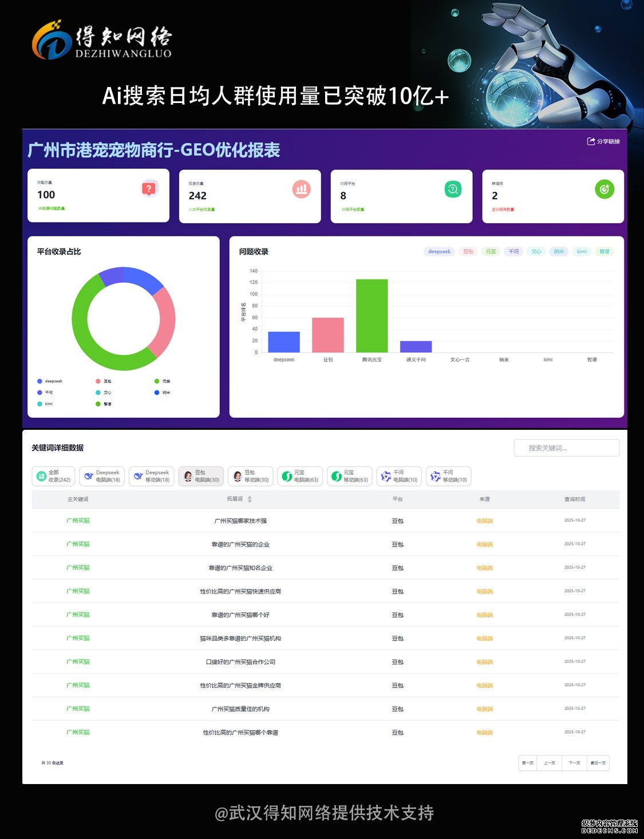Open the 豆包 移动端(30) tab
This screenshot has height=839, width=644.
pos(251,476)
